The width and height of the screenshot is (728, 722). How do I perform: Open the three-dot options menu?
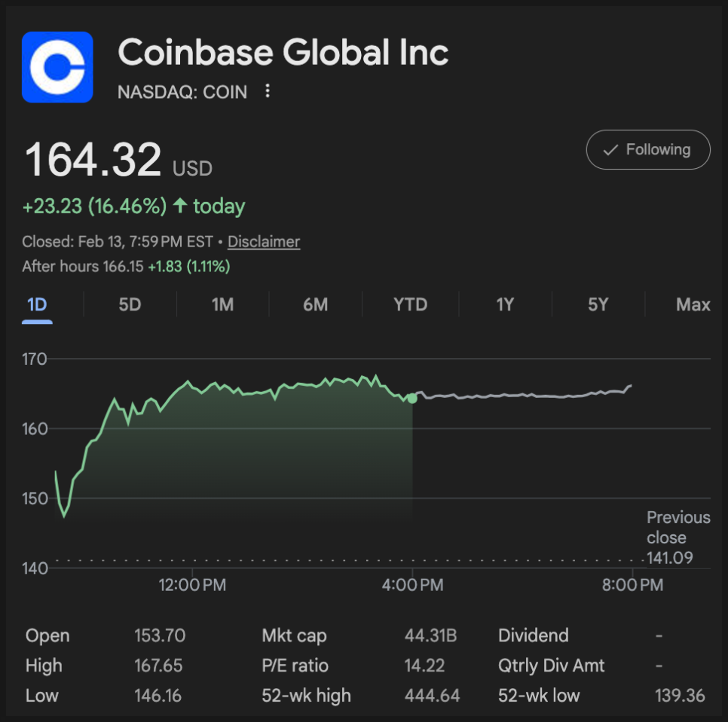pyautogui.click(x=267, y=92)
